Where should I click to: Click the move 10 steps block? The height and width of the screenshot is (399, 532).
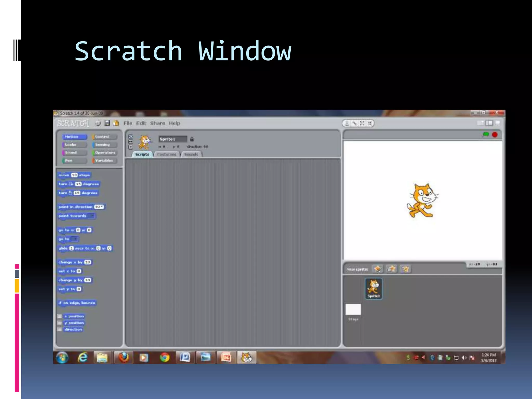pyautogui.click(x=74, y=175)
